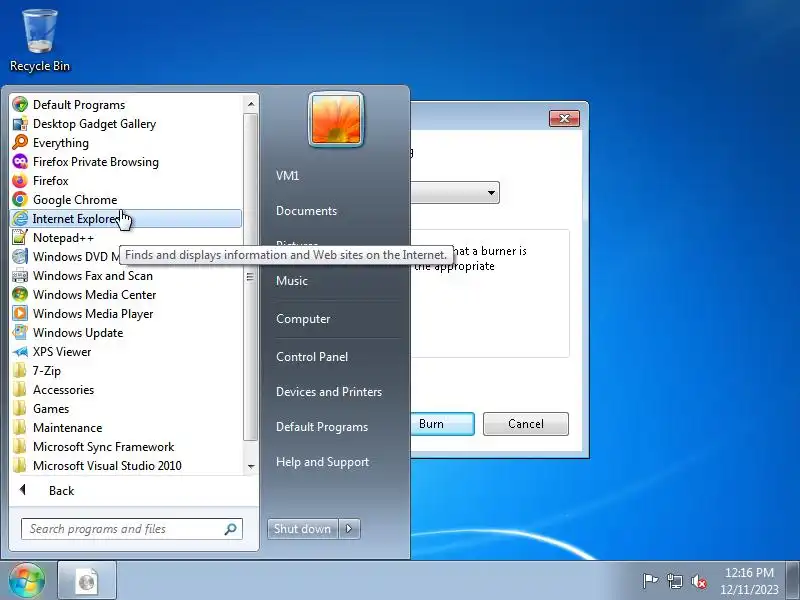This screenshot has width=800, height=600.
Task: Click the muted volume tray icon
Action: click(x=699, y=581)
